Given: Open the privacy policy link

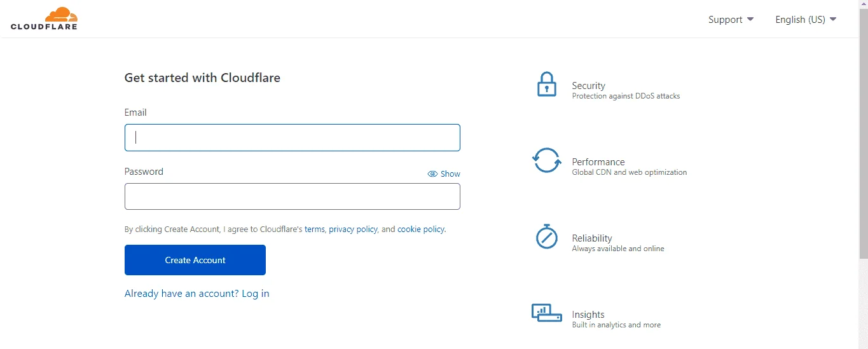Looking at the screenshot, I should pos(353,229).
